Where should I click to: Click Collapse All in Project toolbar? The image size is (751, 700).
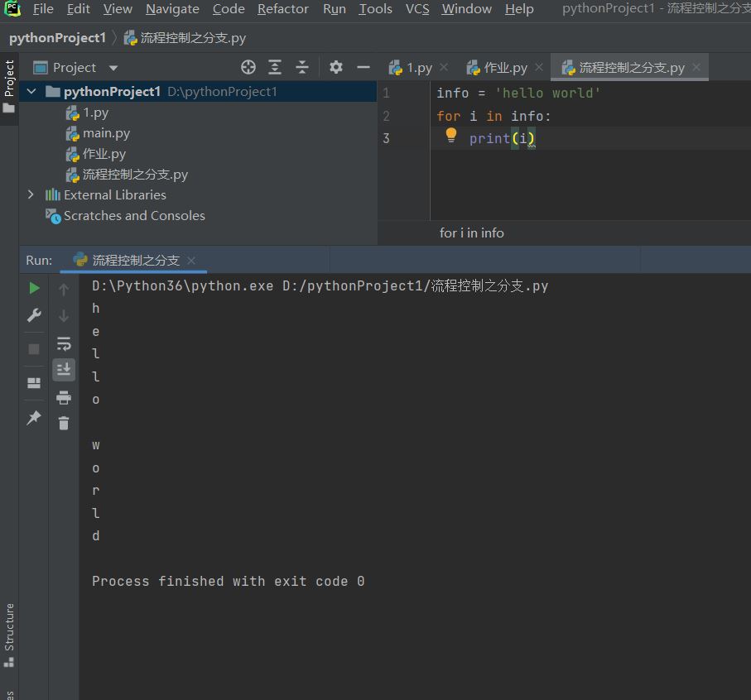click(x=301, y=68)
